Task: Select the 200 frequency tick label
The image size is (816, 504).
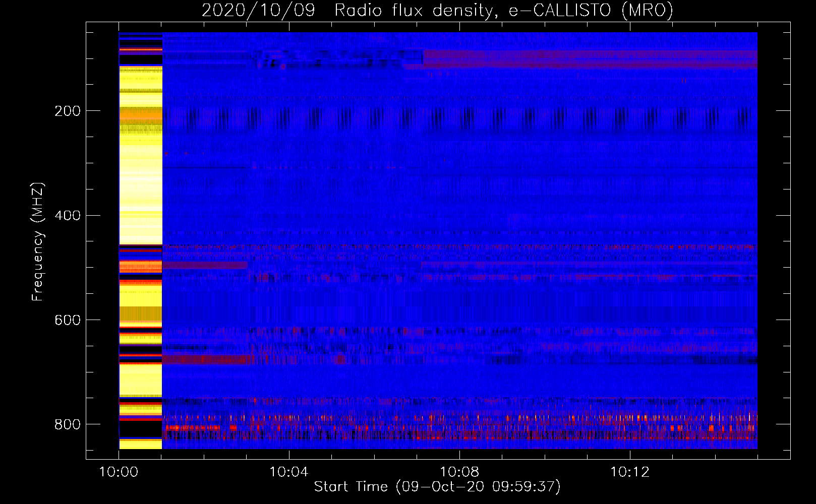Action: [x=68, y=111]
